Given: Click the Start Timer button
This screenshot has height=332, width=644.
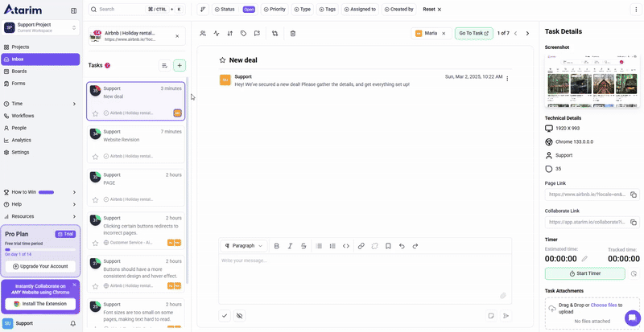Looking at the screenshot, I should pyautogui.click(x=584, y=273).
